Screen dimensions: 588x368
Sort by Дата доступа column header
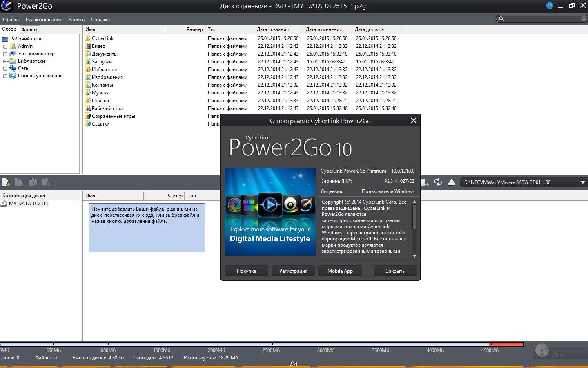376,29
